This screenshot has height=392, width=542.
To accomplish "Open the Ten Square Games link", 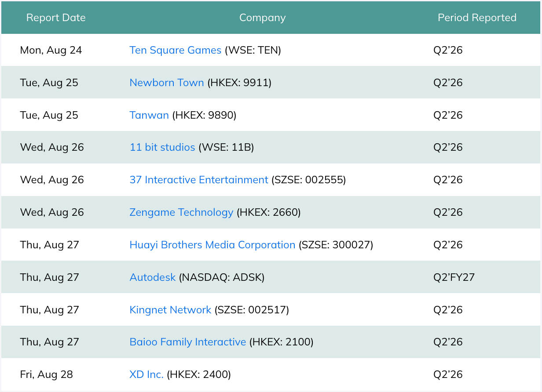I will (x=176, y=50).
